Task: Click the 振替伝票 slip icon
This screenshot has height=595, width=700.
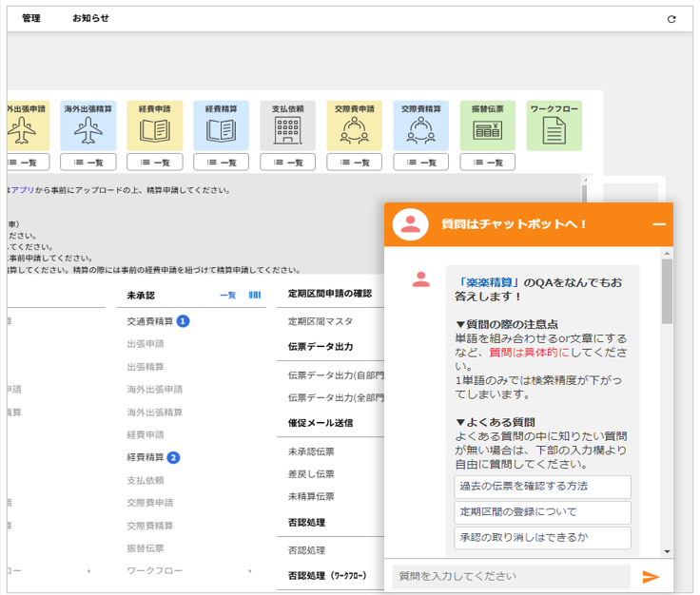Action: [x=487, y=130]
